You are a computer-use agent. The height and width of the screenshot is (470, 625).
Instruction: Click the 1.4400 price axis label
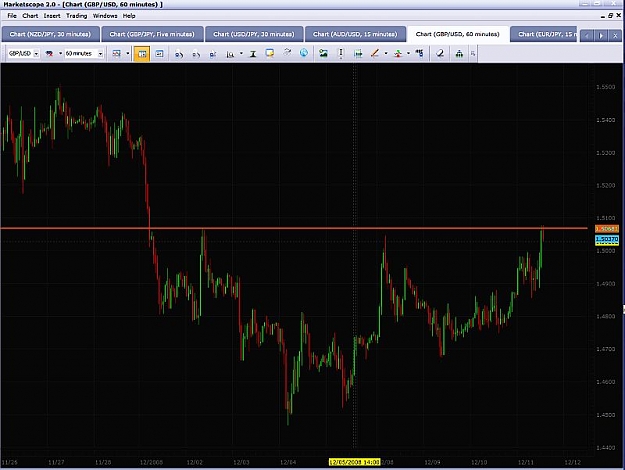(x=605, y=448)
